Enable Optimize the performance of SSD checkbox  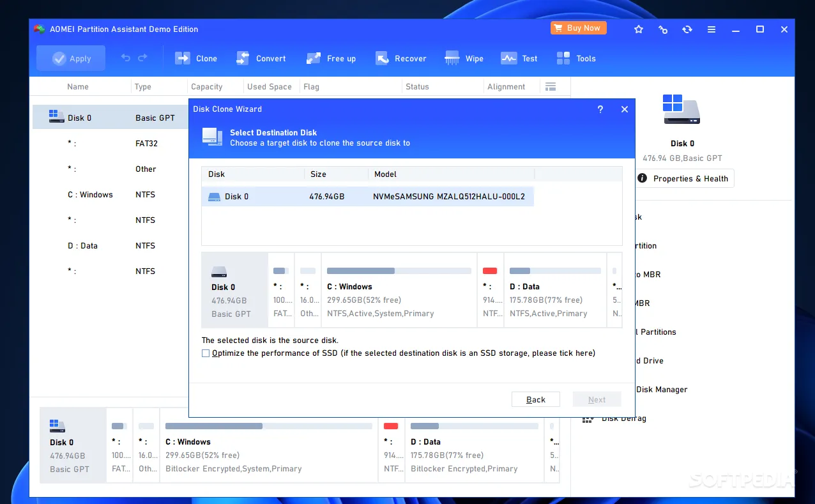tap(206, 353)
